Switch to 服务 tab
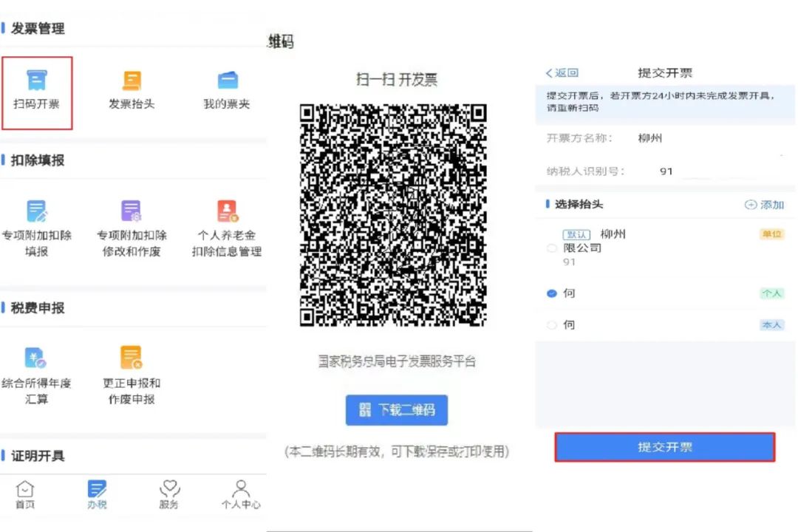 pos(169,495)
